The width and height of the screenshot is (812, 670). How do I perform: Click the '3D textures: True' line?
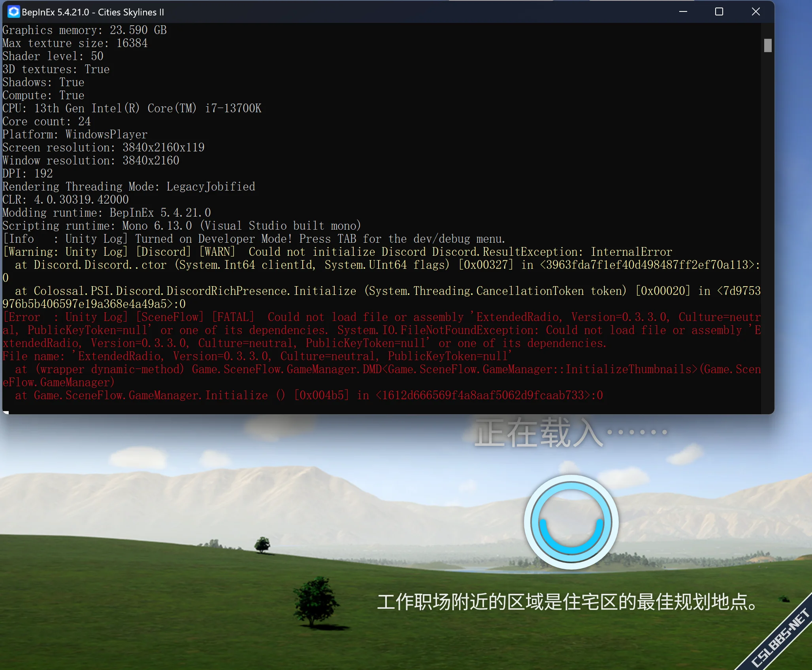[x=56, y=69]
